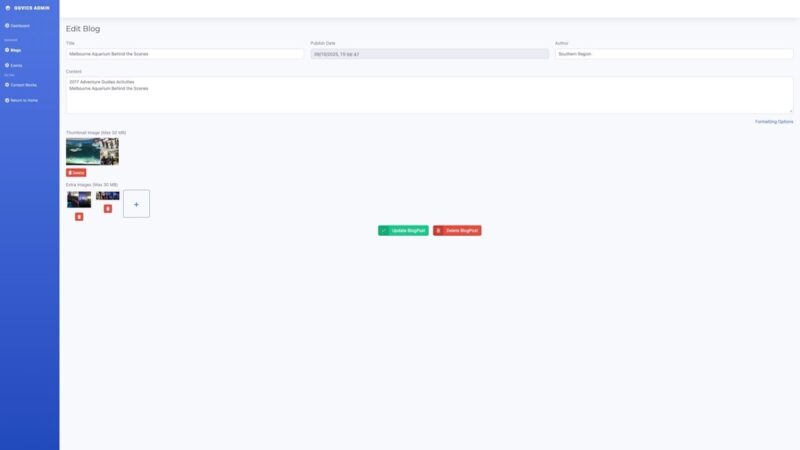This screenshot has width=800, height=450.
Task: Click the green Update BlogPost button
Action: pos(403,231)
